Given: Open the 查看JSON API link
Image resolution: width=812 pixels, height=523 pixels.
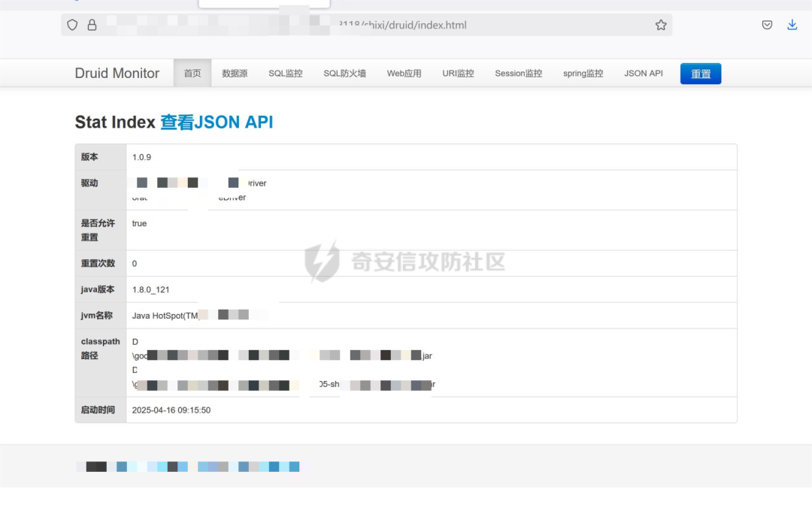Looking at the screenshot, I should click(217, 122).
